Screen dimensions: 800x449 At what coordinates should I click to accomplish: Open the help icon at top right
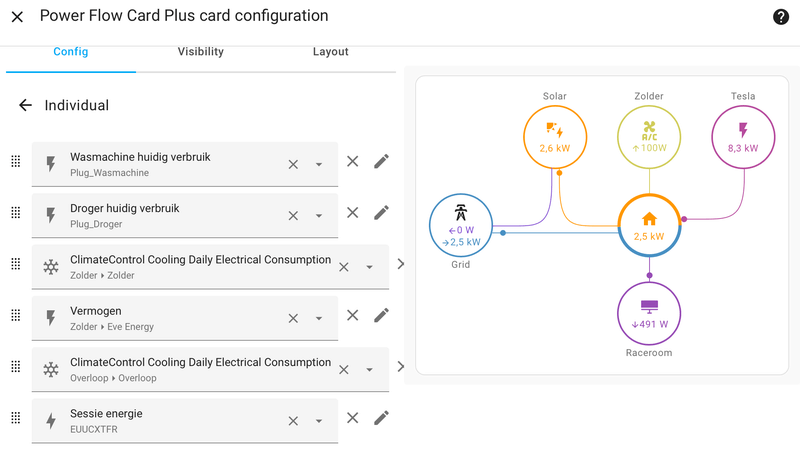[781, 17]
